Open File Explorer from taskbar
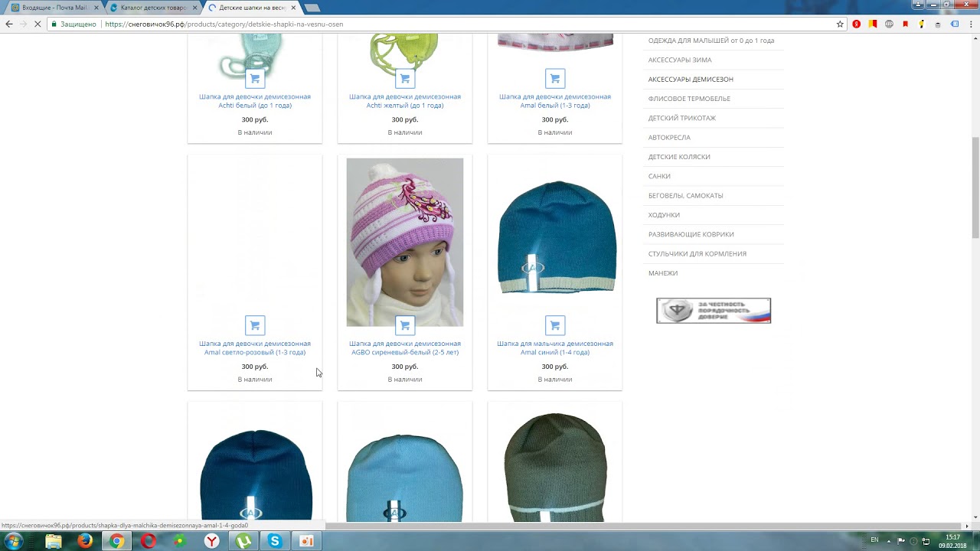Viewport: 980px width, 551px height. click(x=54, y=541)
